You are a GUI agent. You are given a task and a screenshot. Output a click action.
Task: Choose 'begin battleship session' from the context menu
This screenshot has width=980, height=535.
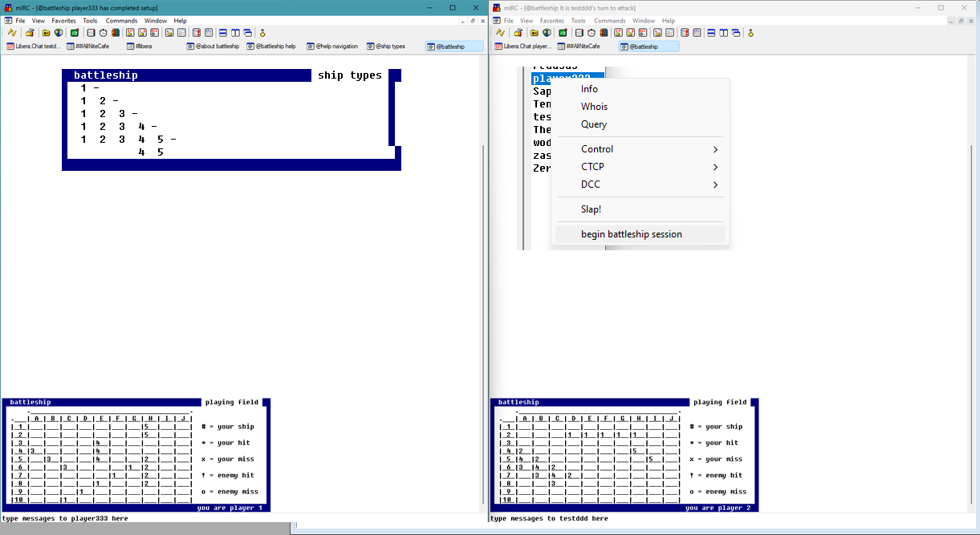click(640, 234)
